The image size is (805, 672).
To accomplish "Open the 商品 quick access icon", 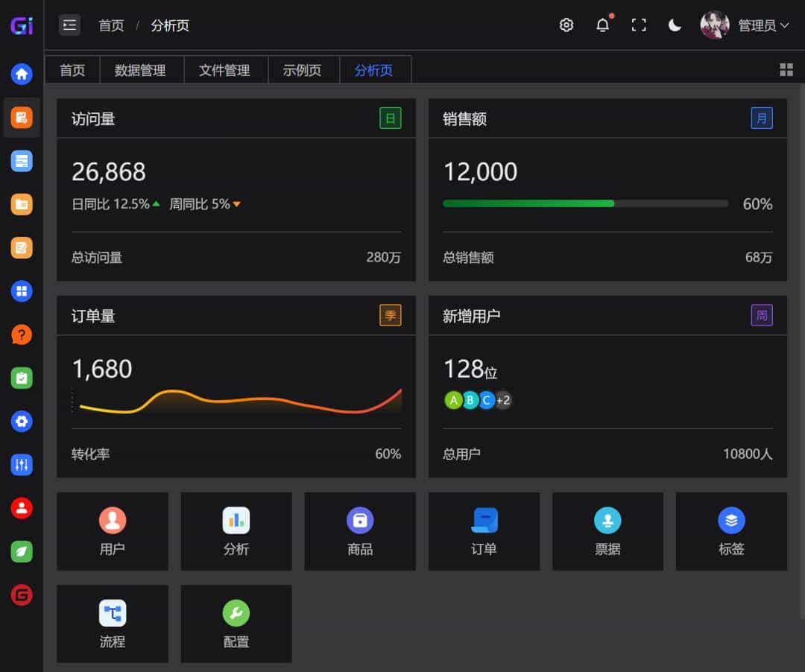I will tap(359, 531).
